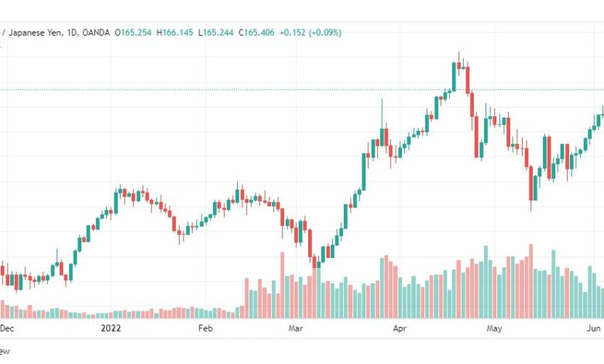Select the high price value H166.145

click(x=174, y=33)
